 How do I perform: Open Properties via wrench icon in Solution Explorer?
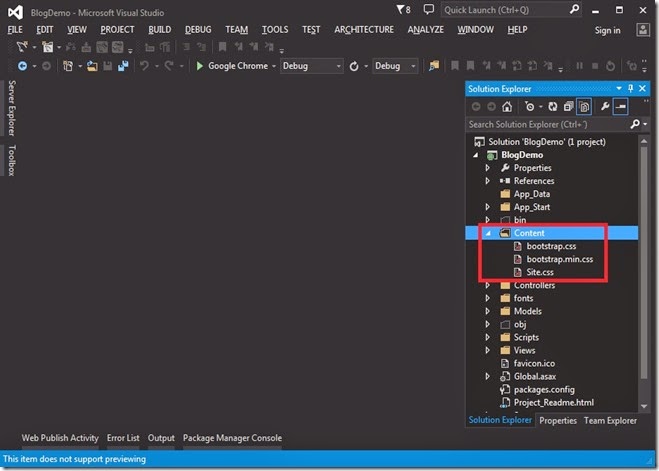[x=605, y=107]
